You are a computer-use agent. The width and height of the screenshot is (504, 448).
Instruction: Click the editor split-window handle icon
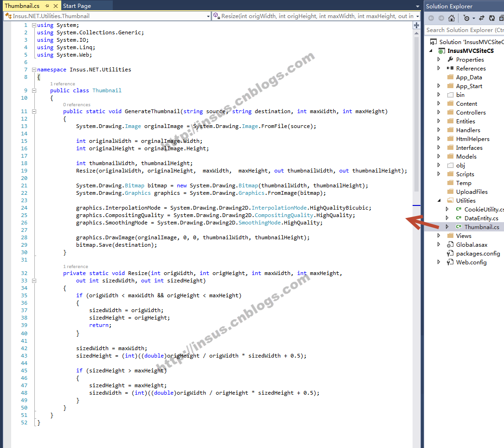416,25
